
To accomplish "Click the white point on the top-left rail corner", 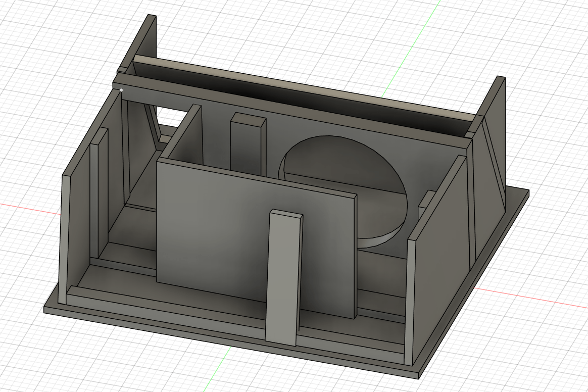I will point(121,90).
